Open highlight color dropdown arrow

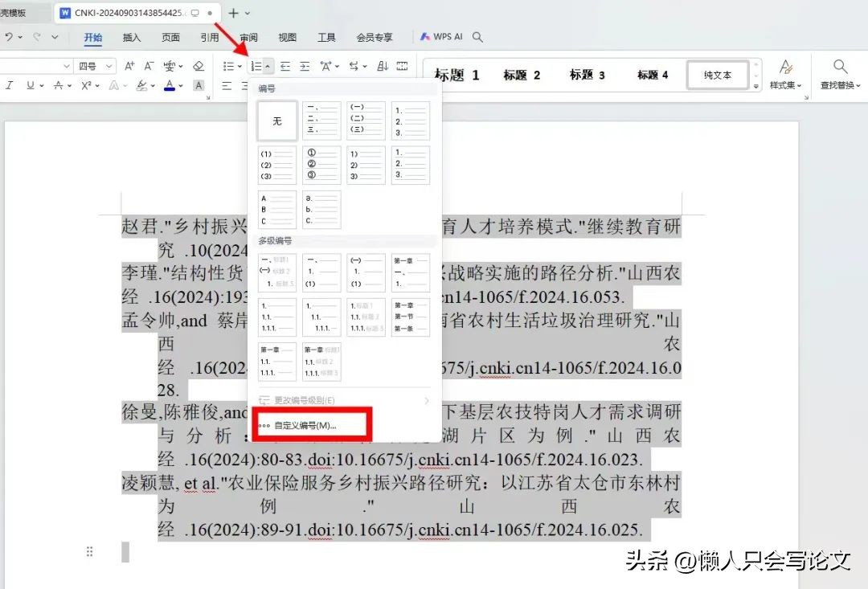pos(152,86)
